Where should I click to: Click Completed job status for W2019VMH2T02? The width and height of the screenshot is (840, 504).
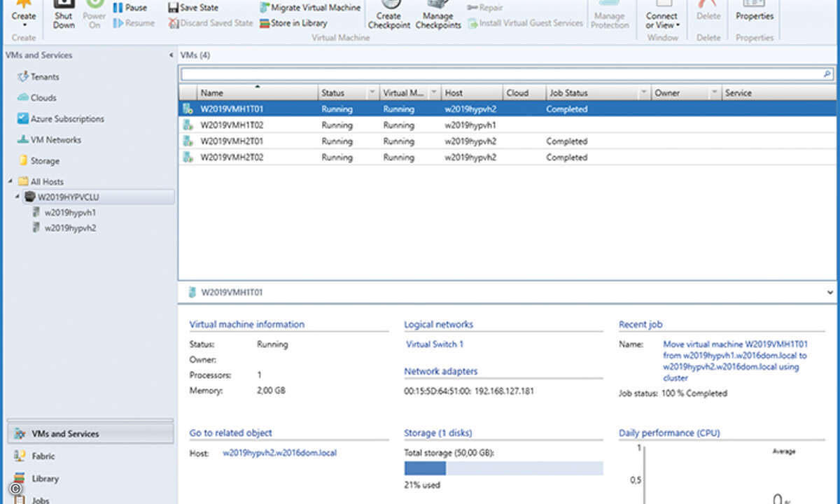567,157
